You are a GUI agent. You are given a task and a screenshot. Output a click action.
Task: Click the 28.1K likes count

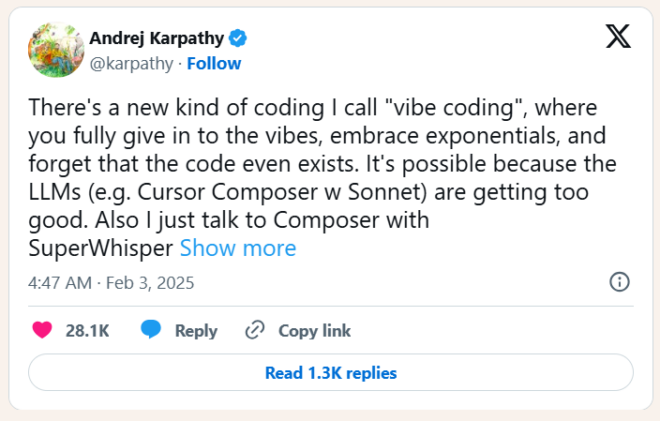tap(87, 331)
